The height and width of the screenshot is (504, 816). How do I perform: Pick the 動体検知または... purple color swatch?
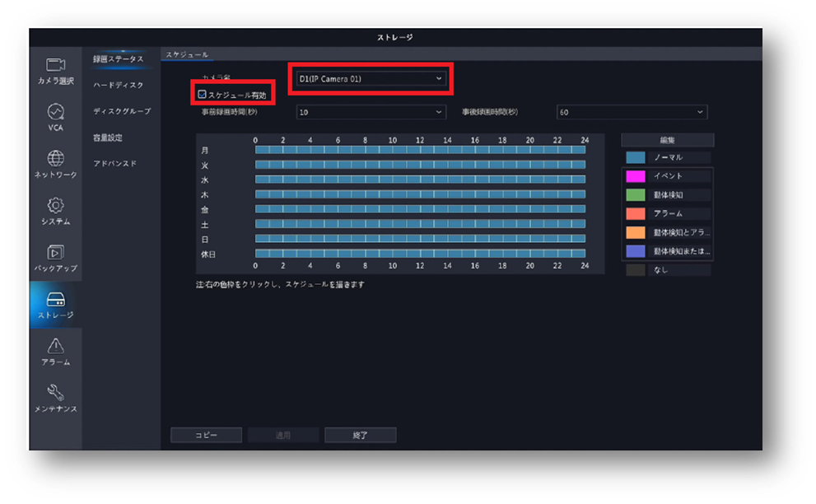636,251
